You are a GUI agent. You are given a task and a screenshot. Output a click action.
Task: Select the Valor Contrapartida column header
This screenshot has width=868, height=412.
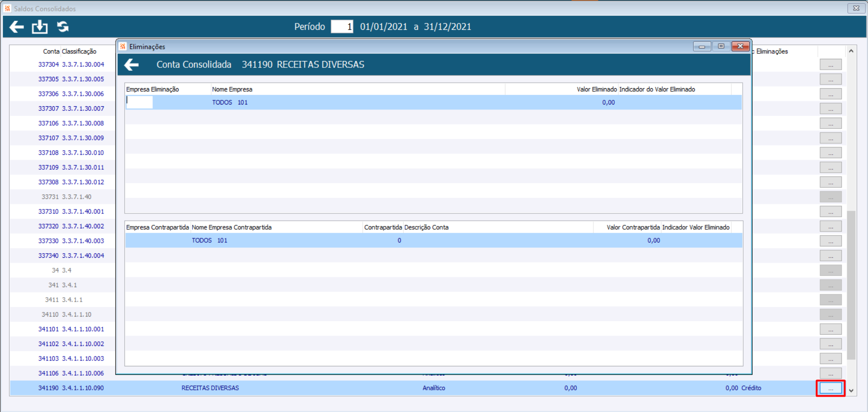tap(633, 227)
